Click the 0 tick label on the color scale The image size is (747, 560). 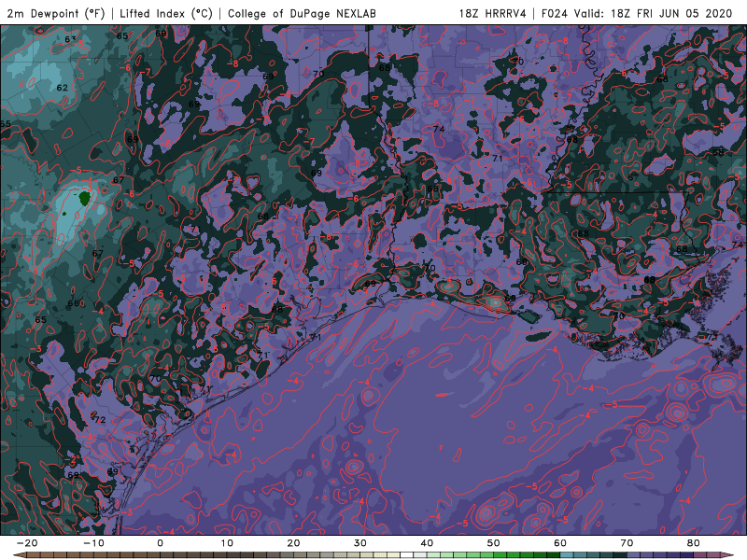[x=160, y=543]
